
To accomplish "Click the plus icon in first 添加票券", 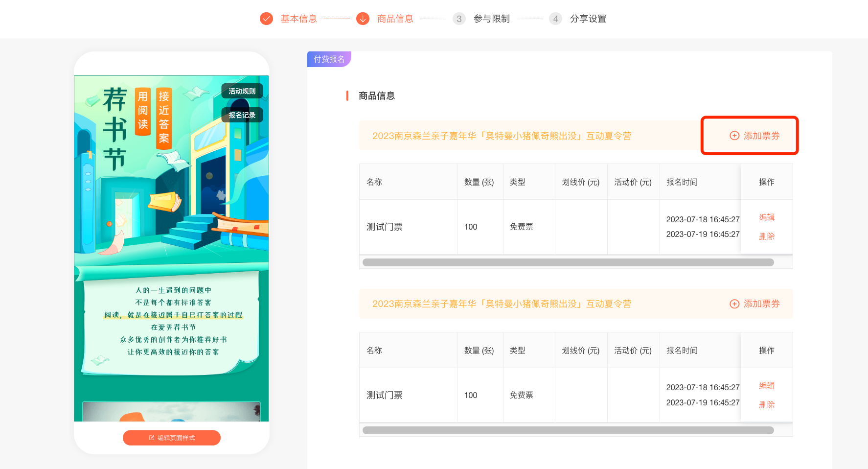I will [734, 136].
